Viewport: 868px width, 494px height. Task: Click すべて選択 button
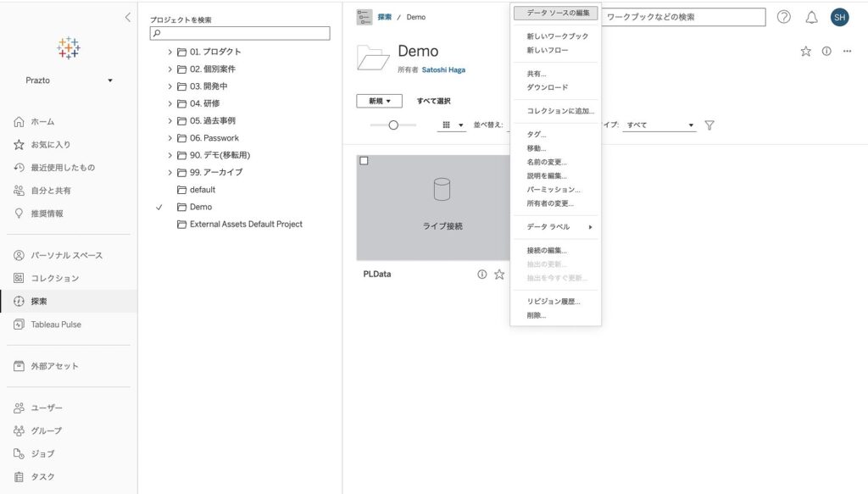coord(433,101)
